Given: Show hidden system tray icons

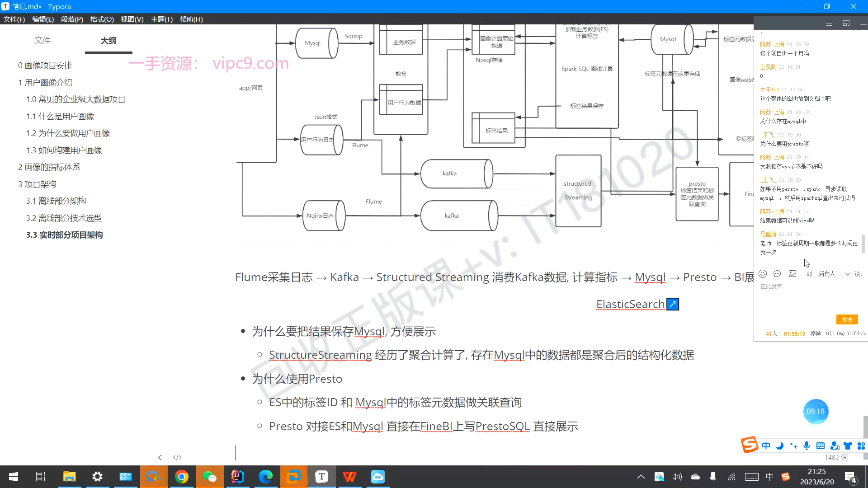Looking at the screenshot, I should pyautogui.click(x=641, y=477).
